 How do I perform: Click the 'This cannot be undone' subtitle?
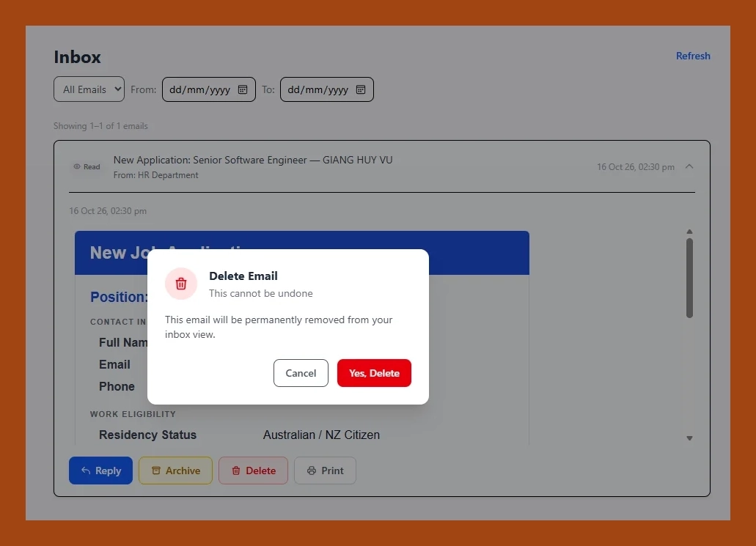point(261,293)
